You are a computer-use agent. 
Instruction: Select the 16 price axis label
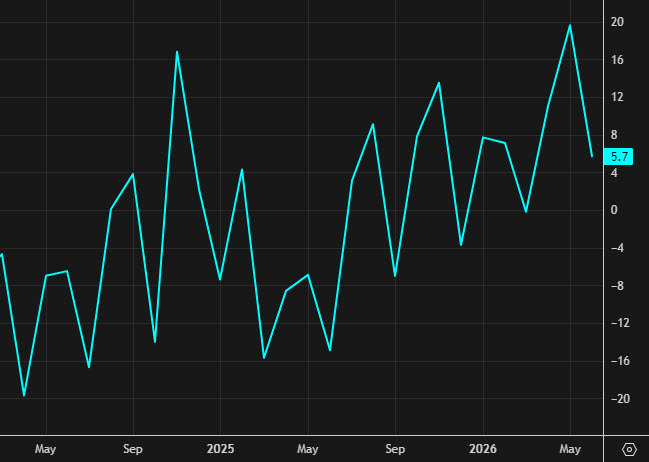tap(617, 60)
